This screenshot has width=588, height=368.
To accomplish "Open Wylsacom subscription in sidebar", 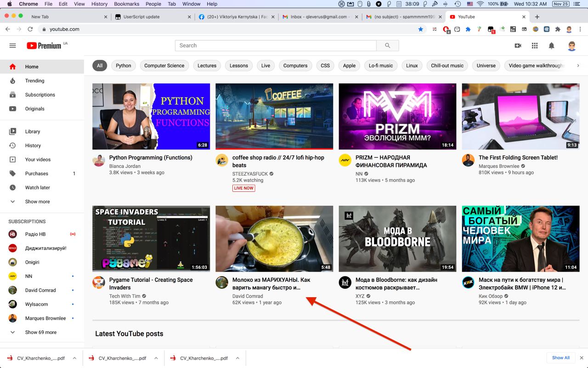I will [x=42, y=304].
